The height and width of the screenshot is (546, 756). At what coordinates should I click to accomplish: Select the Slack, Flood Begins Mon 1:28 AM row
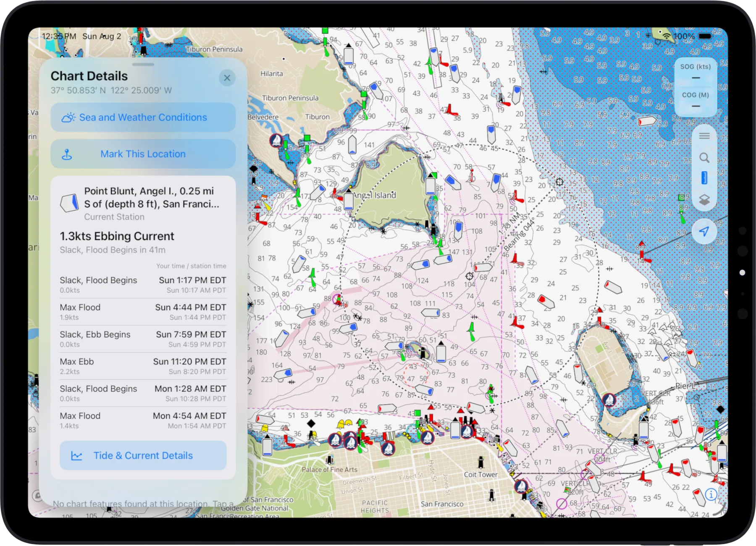coord(143,394)
